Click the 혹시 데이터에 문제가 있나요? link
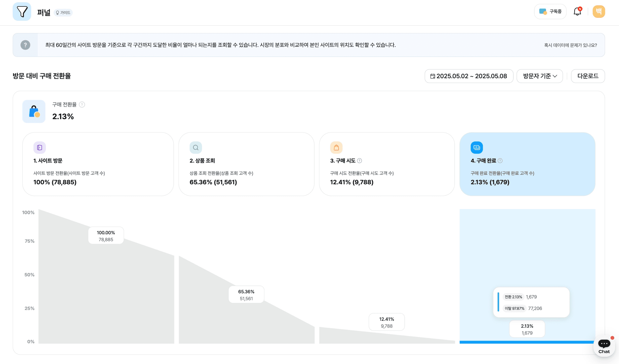 (x=570, y=45)
